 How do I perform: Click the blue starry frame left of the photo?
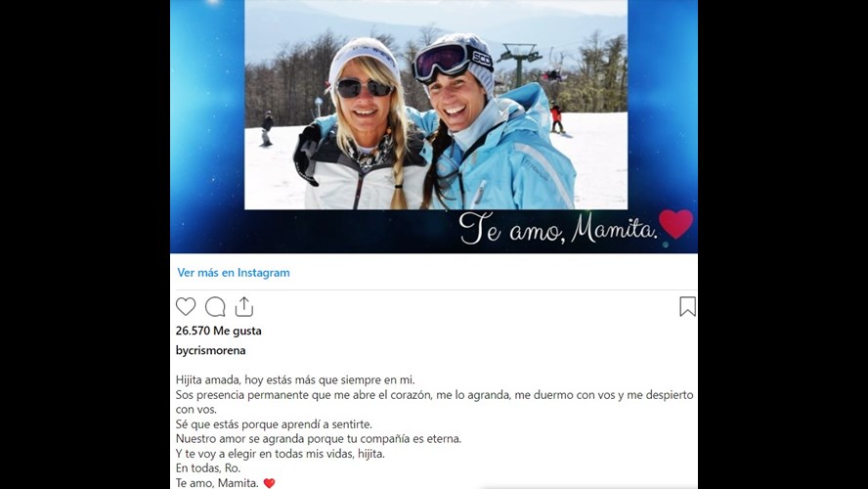tap(207, 126)
